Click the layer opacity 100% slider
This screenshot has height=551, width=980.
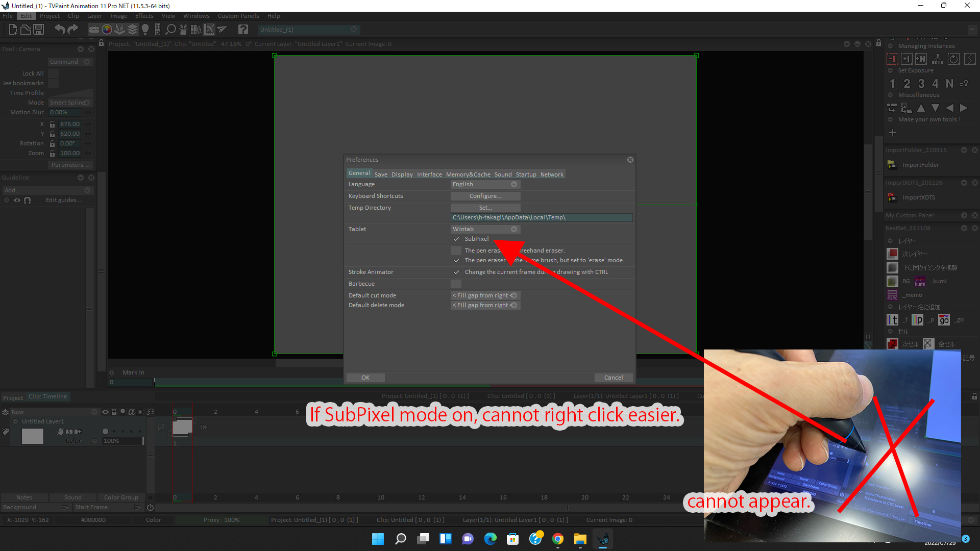pos(122,441)
